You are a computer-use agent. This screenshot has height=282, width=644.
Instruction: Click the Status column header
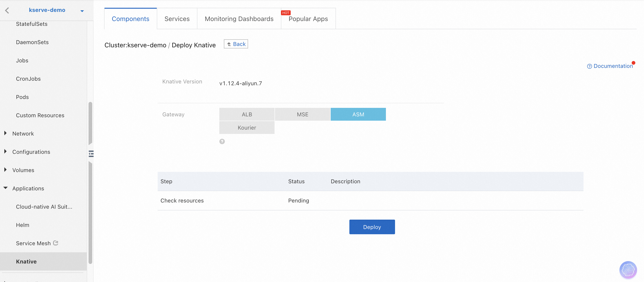click(x=296, y=181)
